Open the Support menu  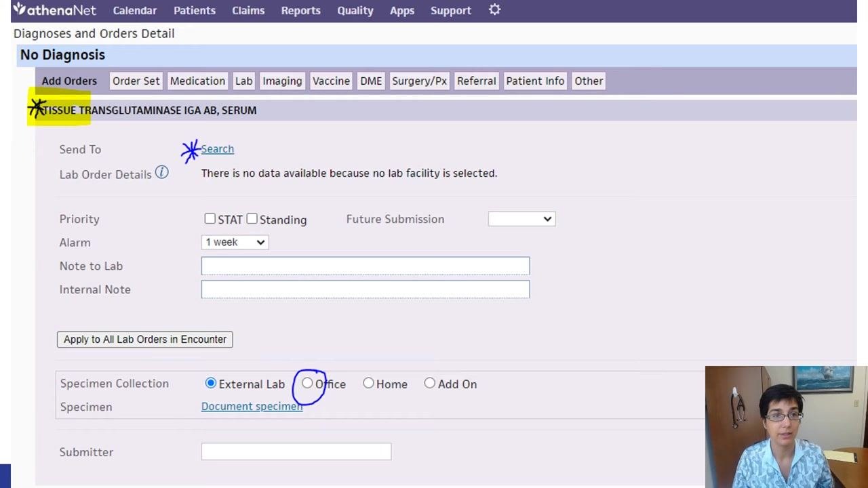point(451,10)
